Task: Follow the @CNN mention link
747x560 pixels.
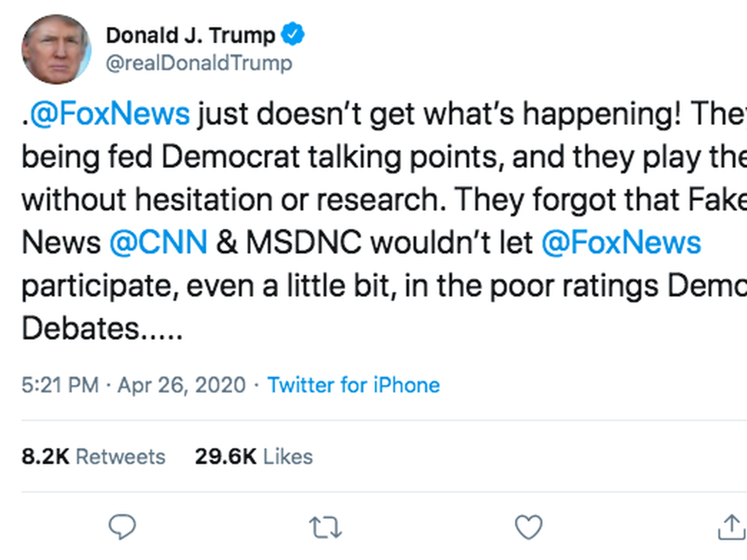Action: (158, 243)
